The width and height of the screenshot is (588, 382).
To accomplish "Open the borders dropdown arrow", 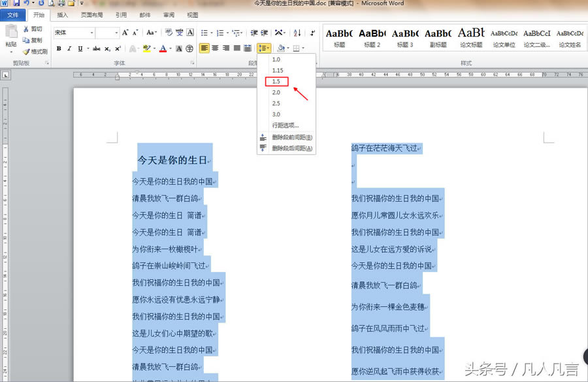I will [x=303, y=48].
